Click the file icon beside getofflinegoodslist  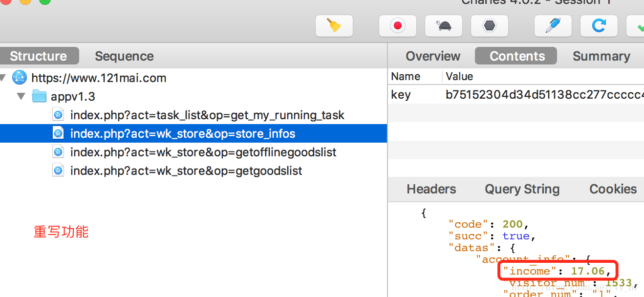[x=59, y=152]
